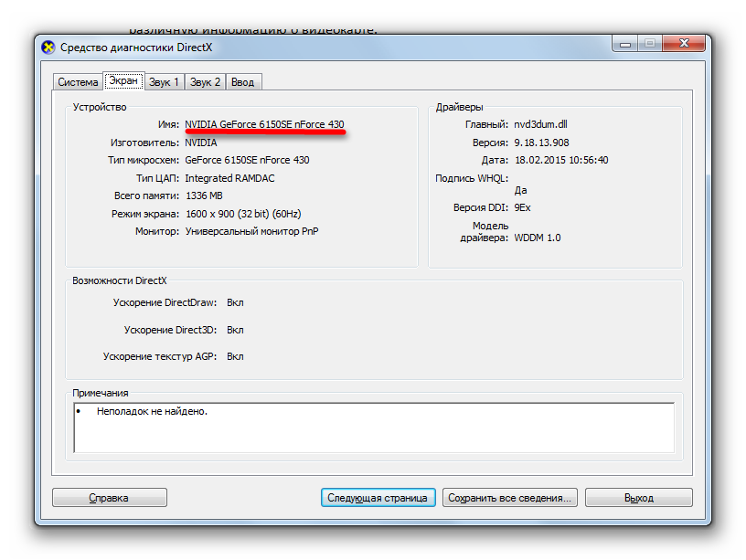Go to the Звук 2 tab

[205, 82]
